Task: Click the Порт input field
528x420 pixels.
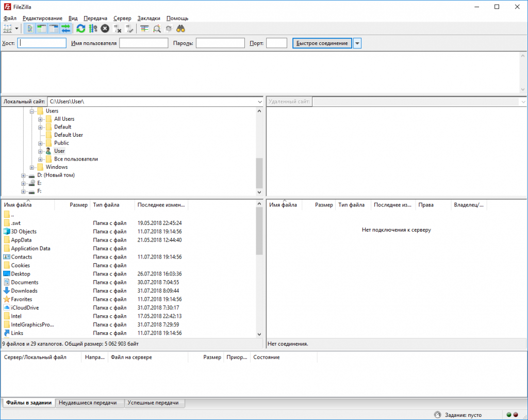Action: tap(276, 43)
